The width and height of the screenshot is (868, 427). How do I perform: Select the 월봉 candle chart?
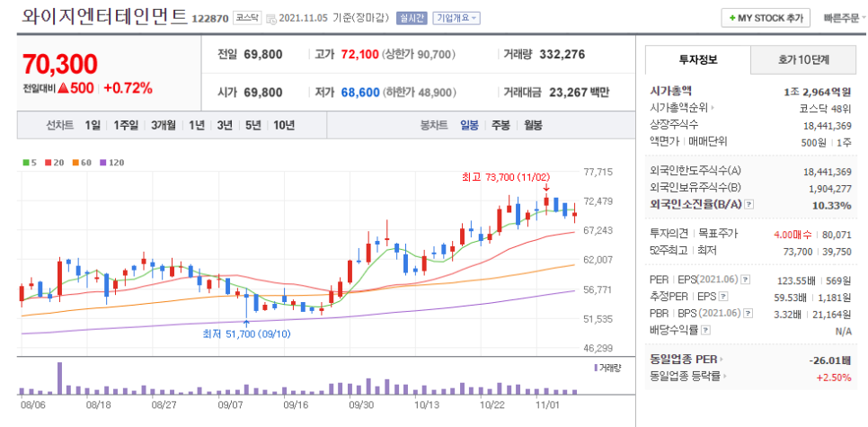pos(533,125)
